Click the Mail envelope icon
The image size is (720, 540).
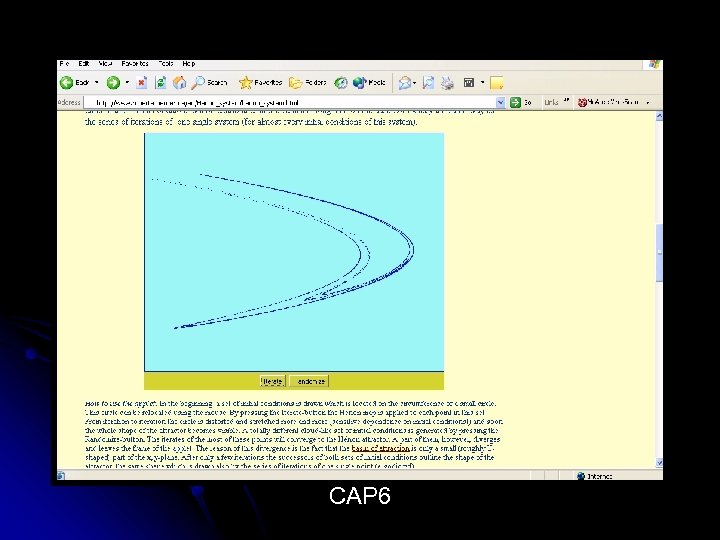click(405, 83)
